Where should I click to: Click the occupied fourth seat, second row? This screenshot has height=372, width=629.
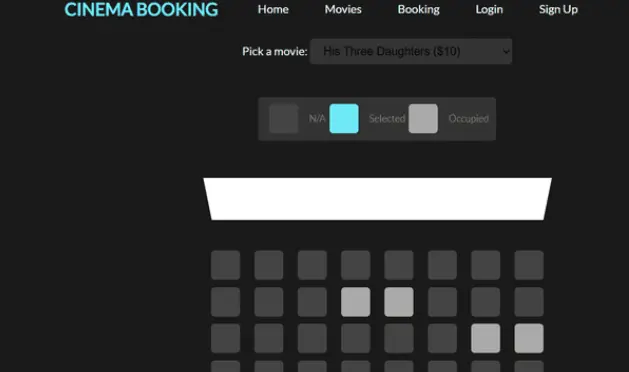click(355, 302)
